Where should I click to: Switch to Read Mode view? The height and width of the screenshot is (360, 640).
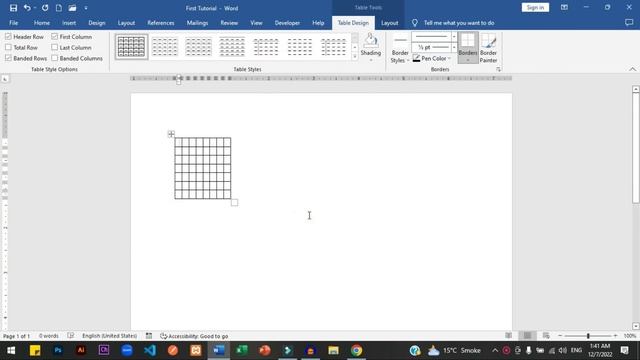point(508,336)
